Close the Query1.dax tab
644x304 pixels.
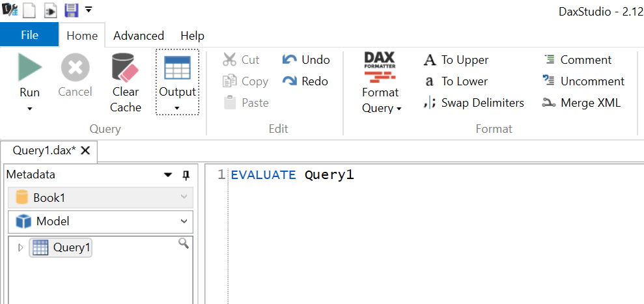tap(85, 150)
